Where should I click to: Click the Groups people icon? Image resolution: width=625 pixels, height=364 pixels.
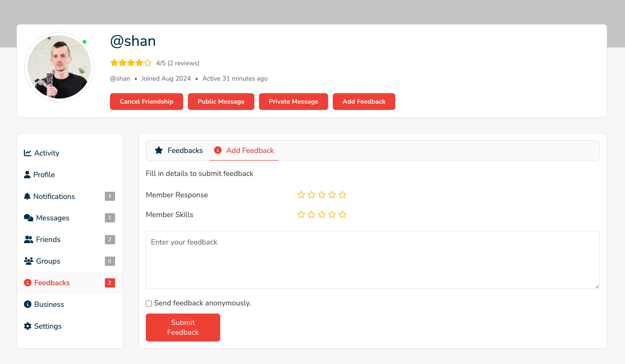28,261
